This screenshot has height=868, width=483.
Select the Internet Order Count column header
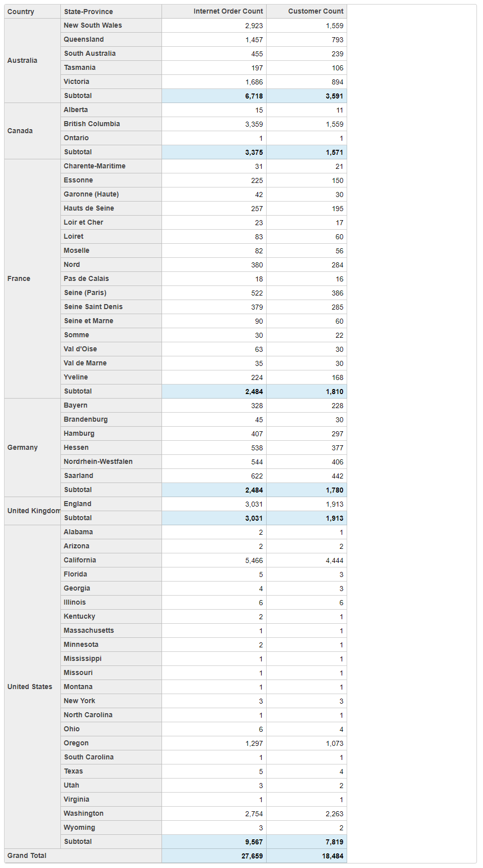pyautogui.click(x=228, y=11)
